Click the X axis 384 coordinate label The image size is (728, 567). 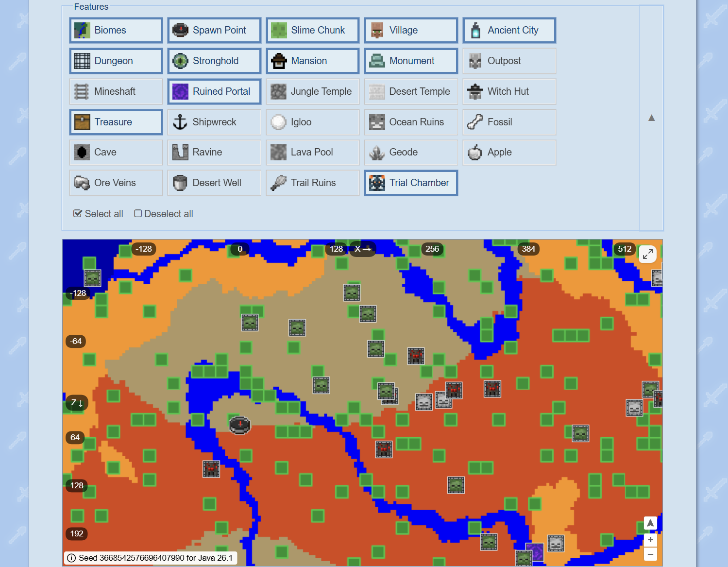528,249
